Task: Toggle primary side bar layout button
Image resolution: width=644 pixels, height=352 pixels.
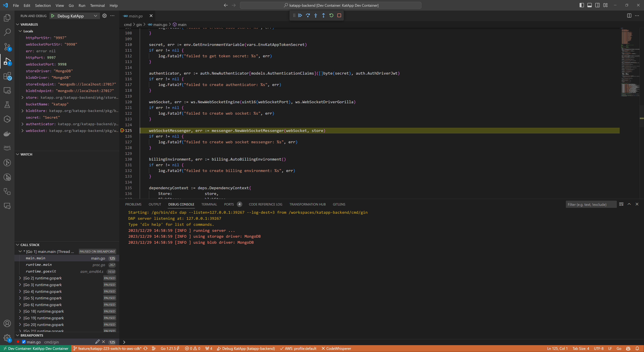Action: (x=582, y=5)
